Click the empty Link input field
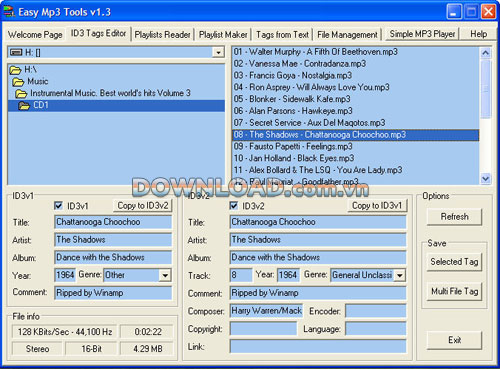This screenshot has width=500, height=369. click(318, 347)
